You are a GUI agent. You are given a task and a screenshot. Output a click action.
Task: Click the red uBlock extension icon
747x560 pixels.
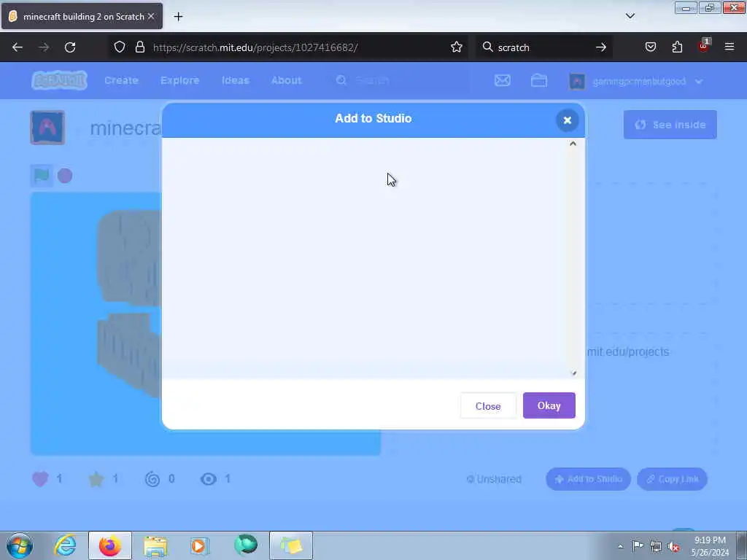[704, 46]
